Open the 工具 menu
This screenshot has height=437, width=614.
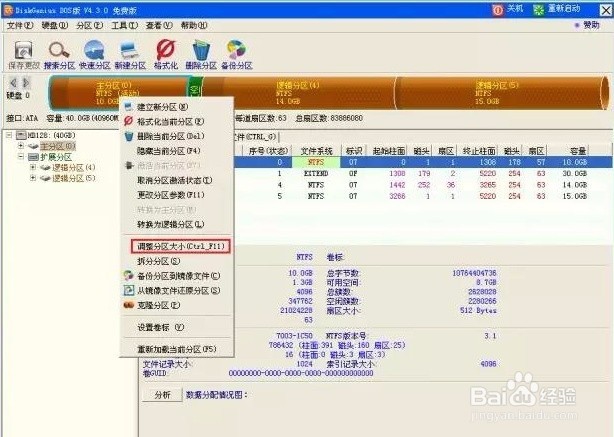tap(125, 25)
